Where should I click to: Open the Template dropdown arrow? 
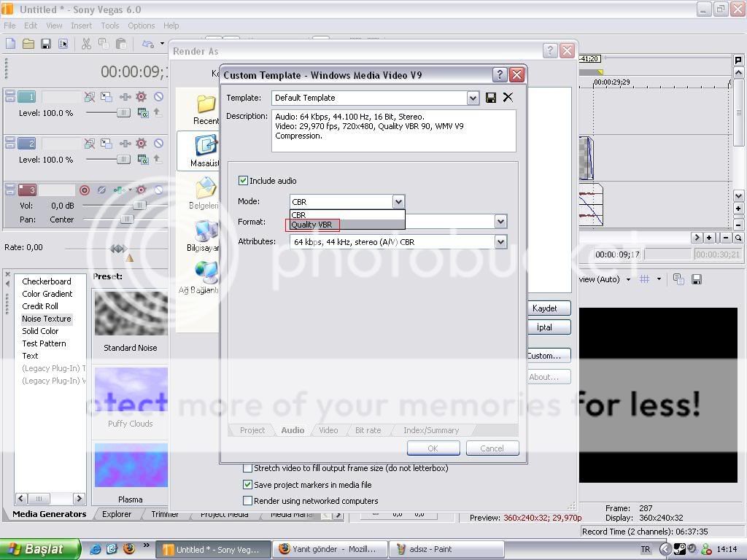[473, 98]
